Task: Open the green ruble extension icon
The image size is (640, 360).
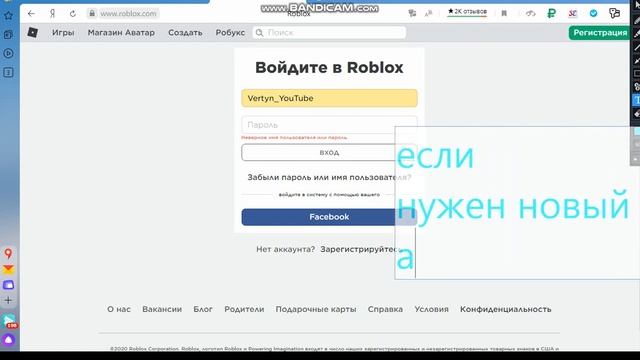Action: pos(551,13)
